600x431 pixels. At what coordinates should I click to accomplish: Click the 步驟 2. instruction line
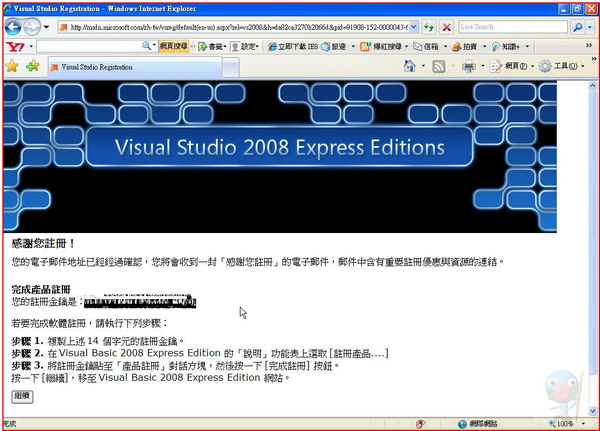200,353
